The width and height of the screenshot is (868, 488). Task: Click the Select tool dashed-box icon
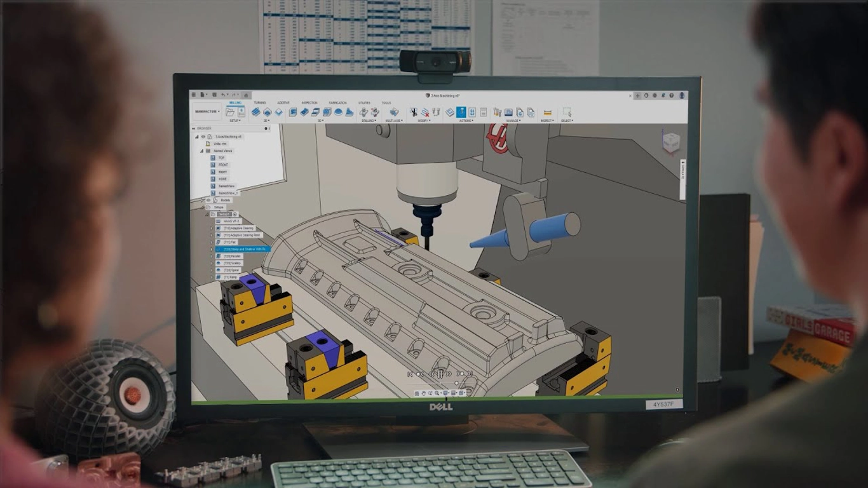pyautogui.click(x=567, y=112)
